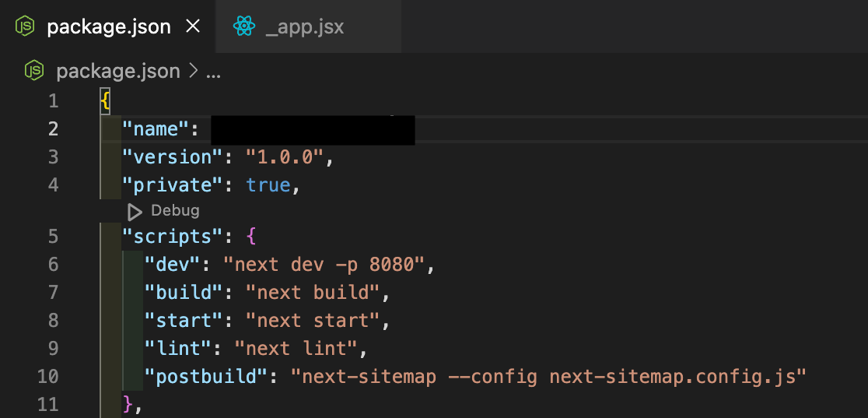Click the "start" script key

coord(184,321)
